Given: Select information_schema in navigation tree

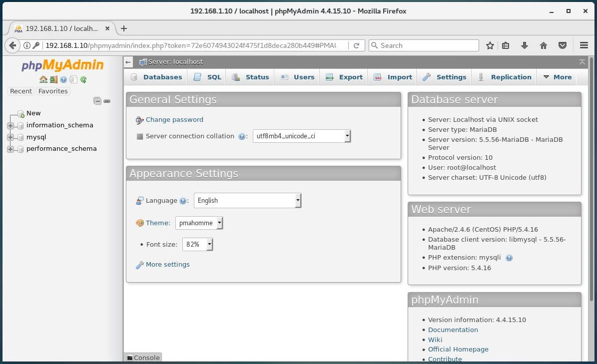Looking at the screenshot, I should tap(60, 125).
